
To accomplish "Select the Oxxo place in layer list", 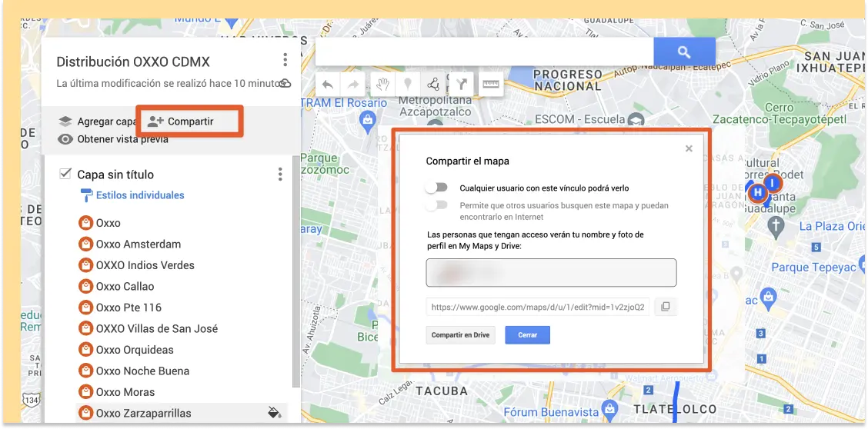I will [x=108, y=223].
